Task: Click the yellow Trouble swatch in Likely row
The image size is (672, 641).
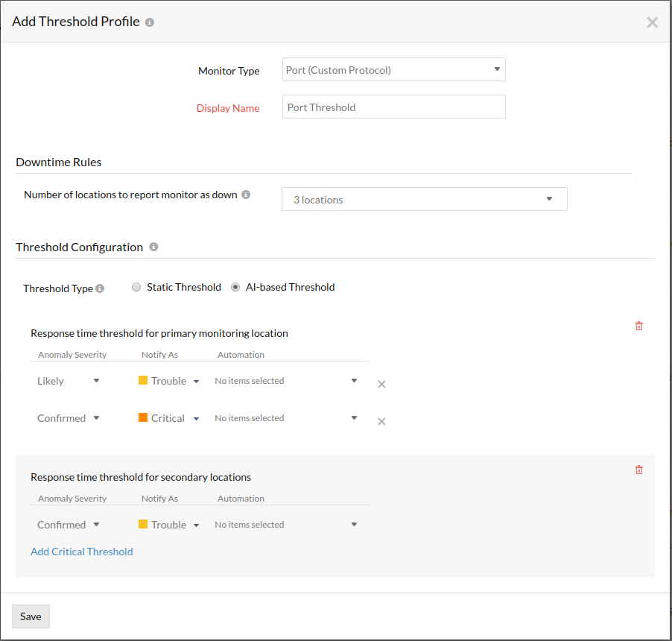Action: tap(143, 380)
